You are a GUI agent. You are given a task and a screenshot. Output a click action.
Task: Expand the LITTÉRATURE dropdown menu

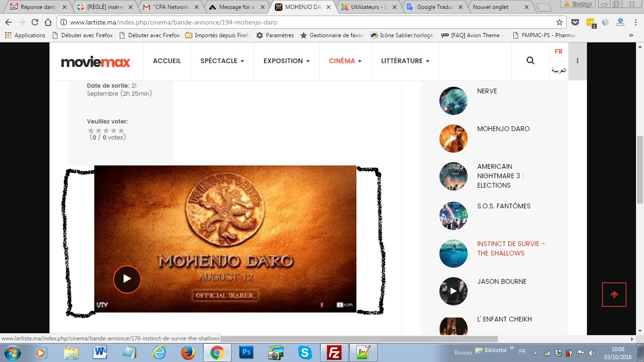pyautogui.click(x=405, y=61)
